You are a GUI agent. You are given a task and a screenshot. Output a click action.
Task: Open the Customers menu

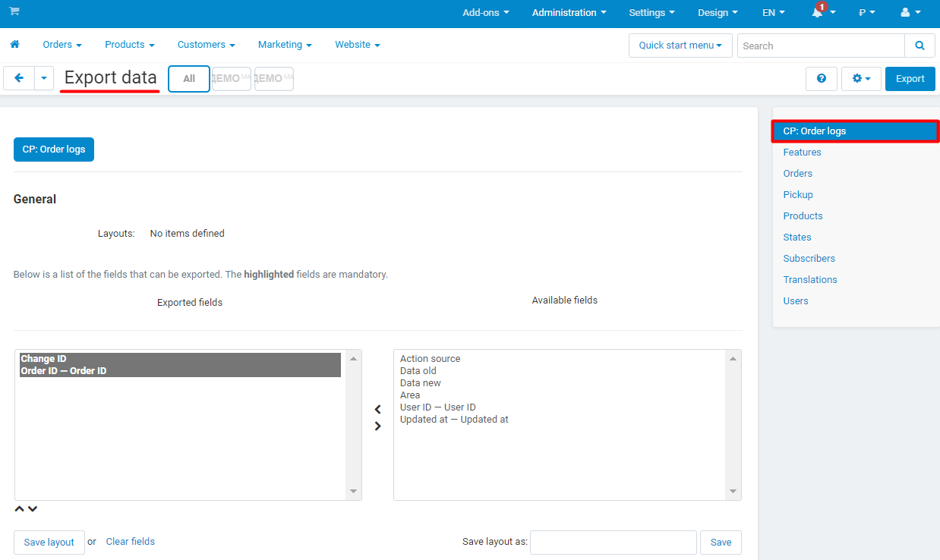click(x=207, y=45)
